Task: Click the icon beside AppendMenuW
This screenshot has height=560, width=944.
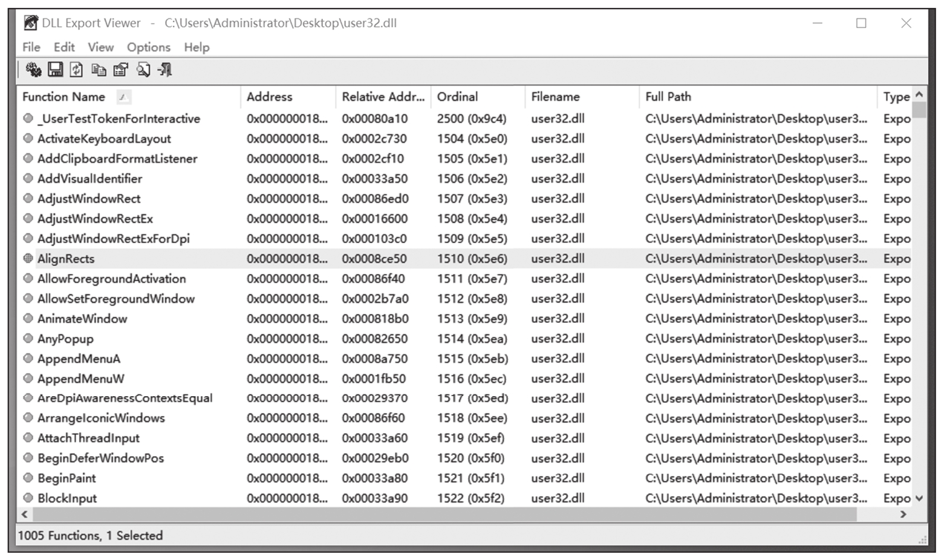Action: click(x=28, y=379)
